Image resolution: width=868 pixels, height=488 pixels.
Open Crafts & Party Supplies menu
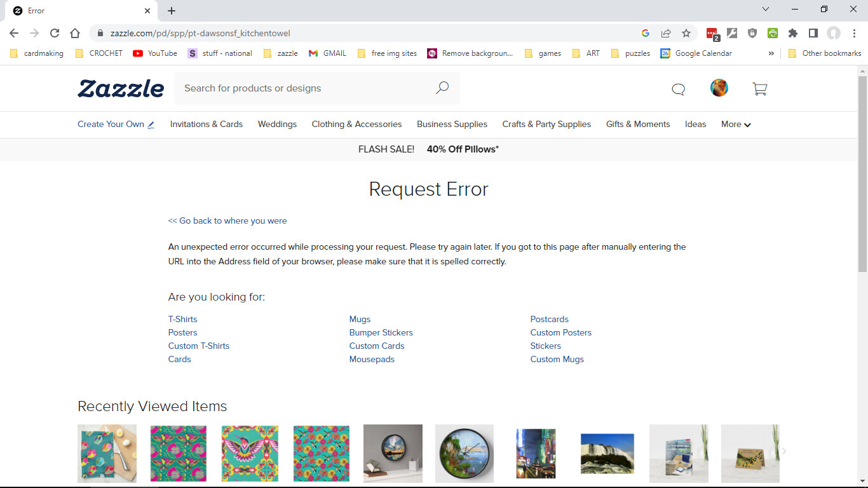tap(546, 125)
